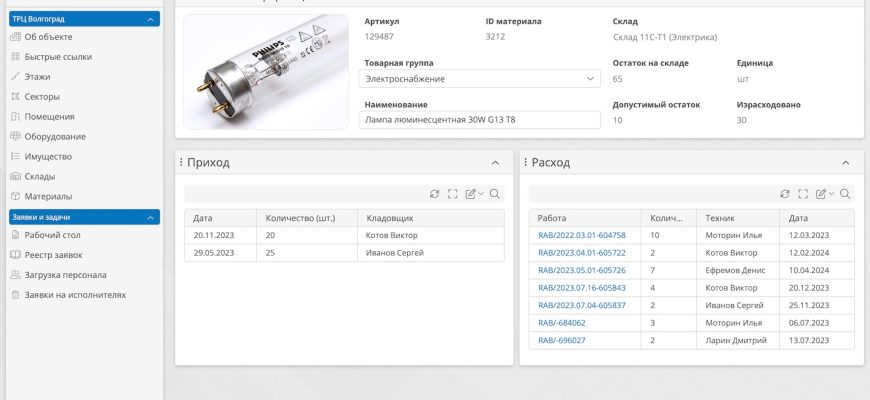Viewport: 870px width, 400px height.
Task: Click search icon in Приход panel
Action: [495, 194]
